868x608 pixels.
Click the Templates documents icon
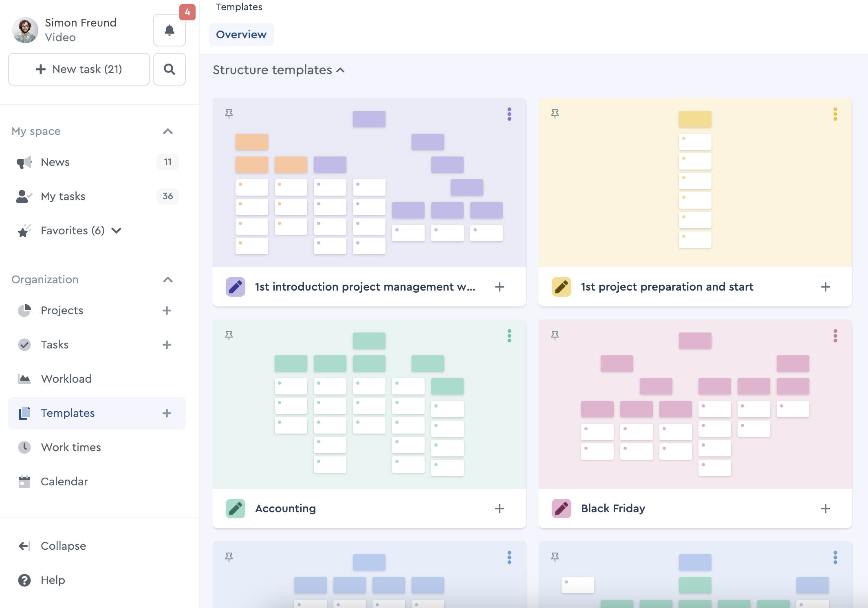(x=24, y=413)
